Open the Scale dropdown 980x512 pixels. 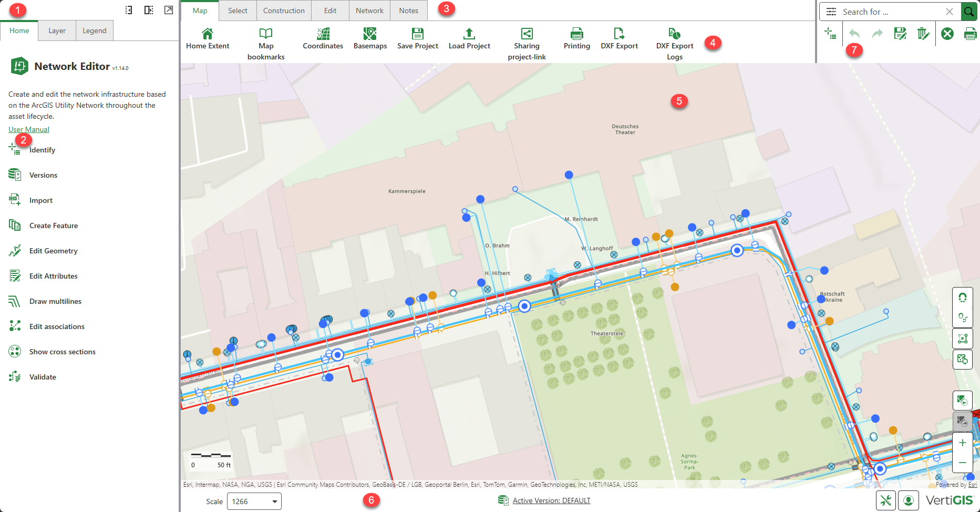pos(254,501)
